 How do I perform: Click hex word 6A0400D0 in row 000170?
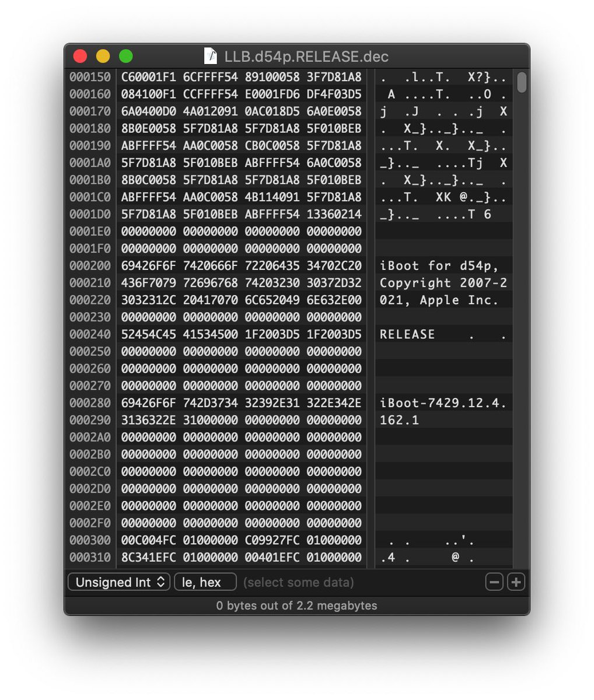tap(149, 111)
